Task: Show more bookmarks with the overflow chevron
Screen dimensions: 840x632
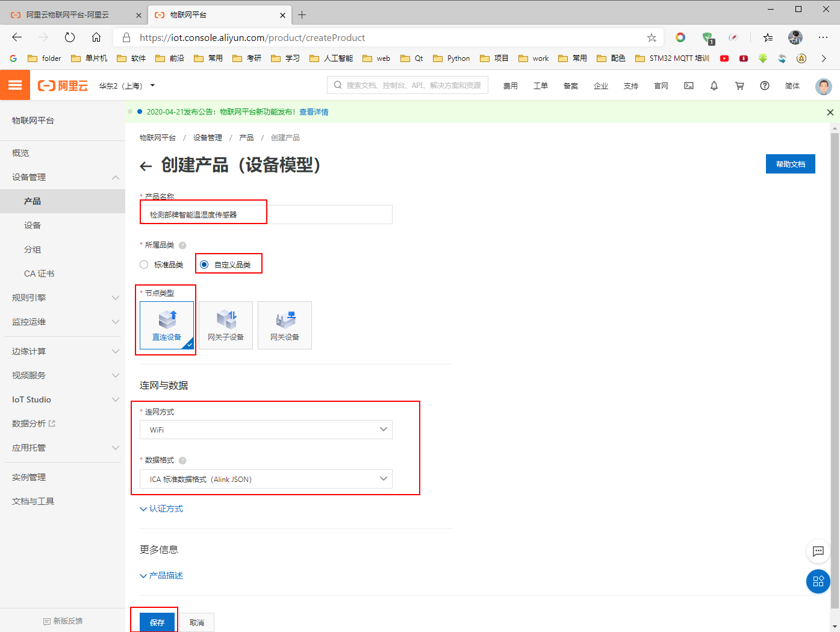Action: pos(824,58)
